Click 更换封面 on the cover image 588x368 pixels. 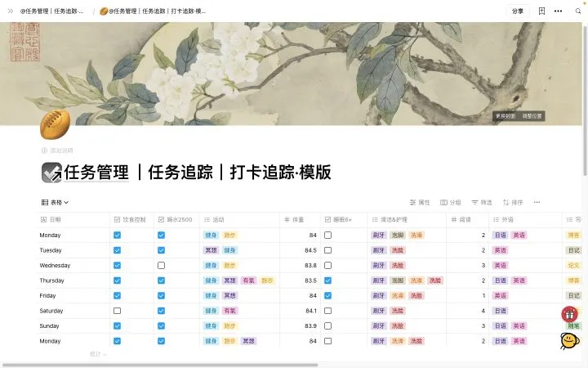[x=506, y=116]
